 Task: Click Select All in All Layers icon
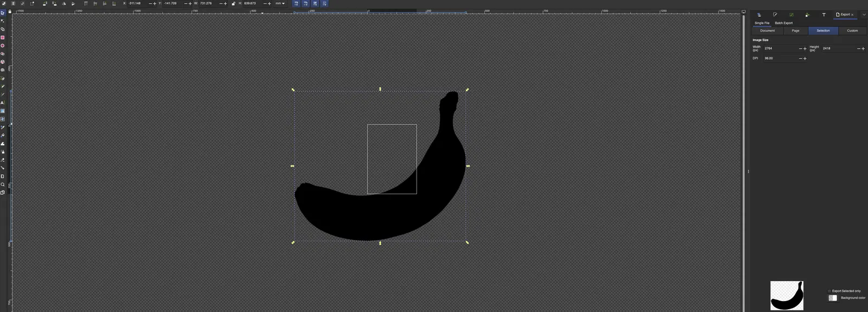[x=13, y=3]
